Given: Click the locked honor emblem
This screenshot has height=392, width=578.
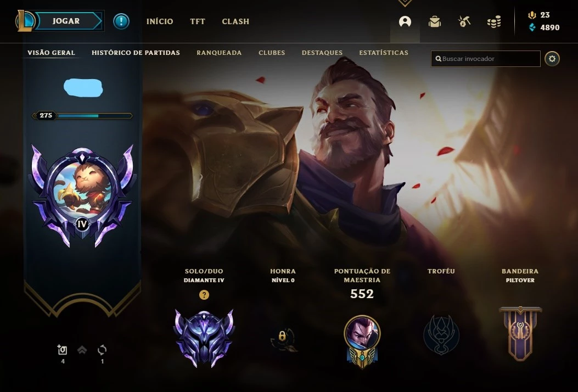Looking at the screenshot, I should pyautogui.click(x=283, y=339).
